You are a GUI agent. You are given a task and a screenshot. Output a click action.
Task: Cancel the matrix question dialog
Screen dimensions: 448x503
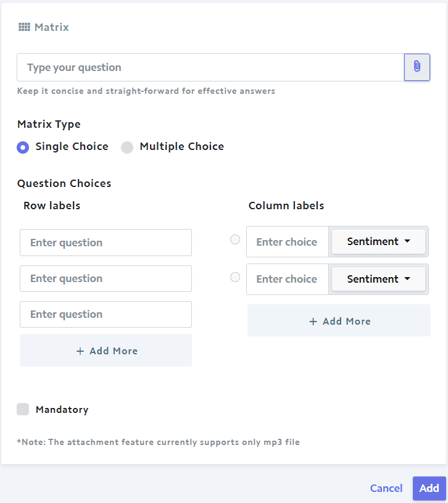pyautogui.click(x=386, y=488)
